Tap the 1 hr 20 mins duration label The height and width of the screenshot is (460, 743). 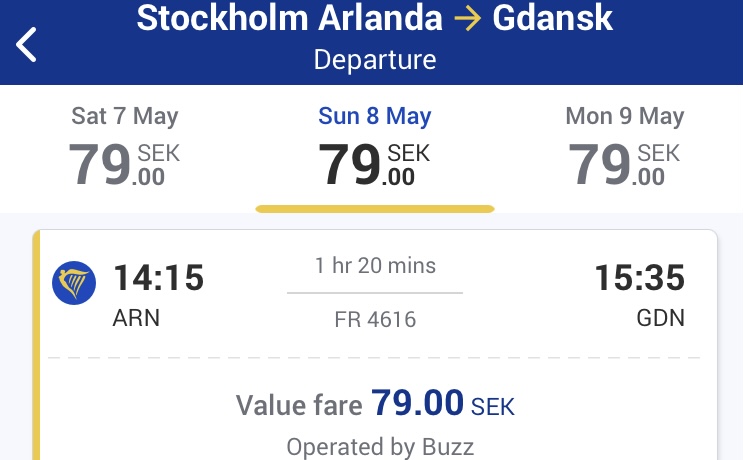click(375, 265)
